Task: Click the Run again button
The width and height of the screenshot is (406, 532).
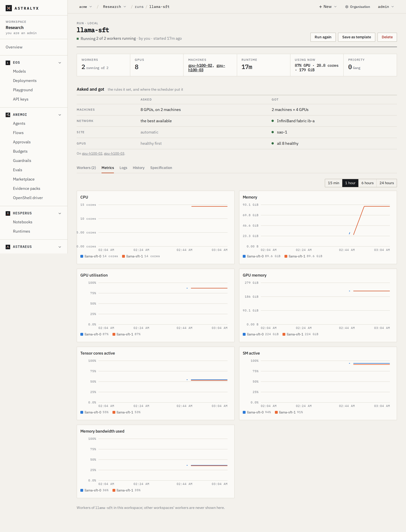Action: [323, 37]
